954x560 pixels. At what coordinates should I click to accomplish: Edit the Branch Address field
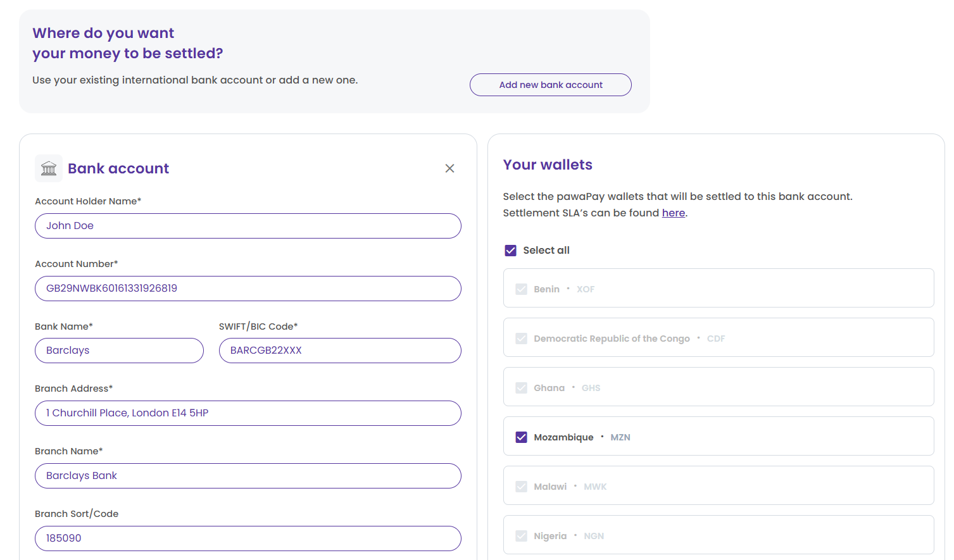(248, 413)
